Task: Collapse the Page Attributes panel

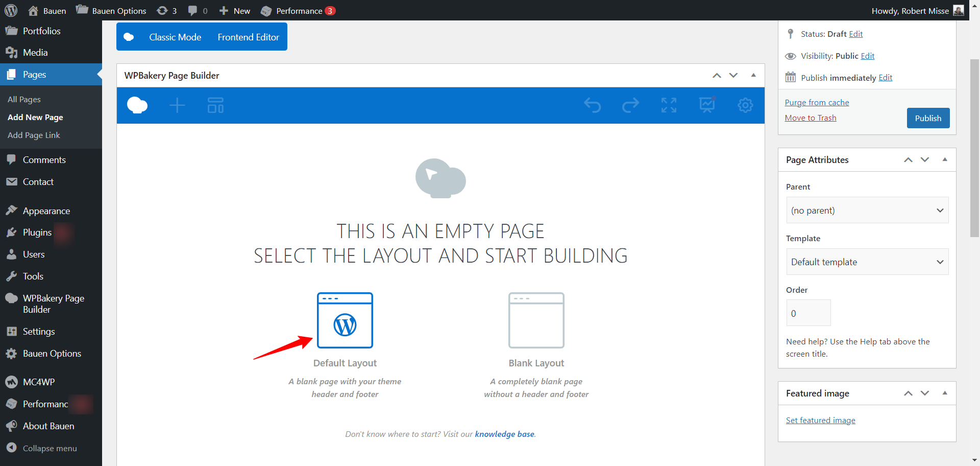Action: click(945, 159)
